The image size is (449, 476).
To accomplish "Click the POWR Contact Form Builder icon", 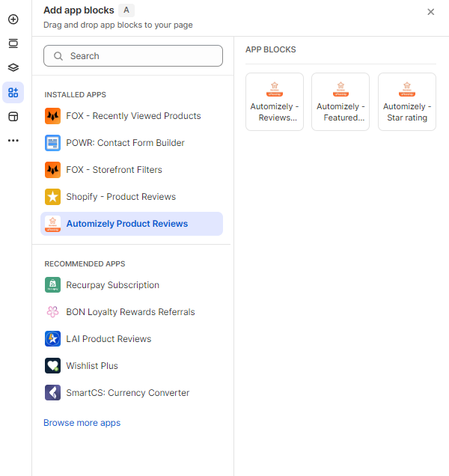I will 52,143.
